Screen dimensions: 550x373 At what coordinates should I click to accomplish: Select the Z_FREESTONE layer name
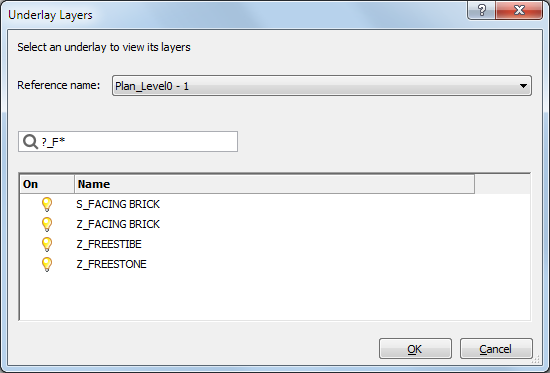111,264
